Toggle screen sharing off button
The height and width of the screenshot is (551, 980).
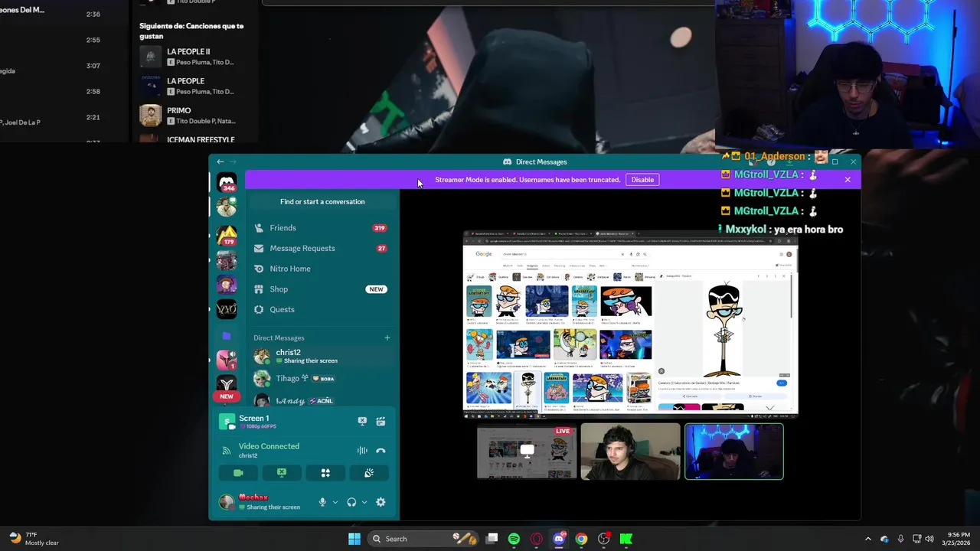[x=282, y=473]
